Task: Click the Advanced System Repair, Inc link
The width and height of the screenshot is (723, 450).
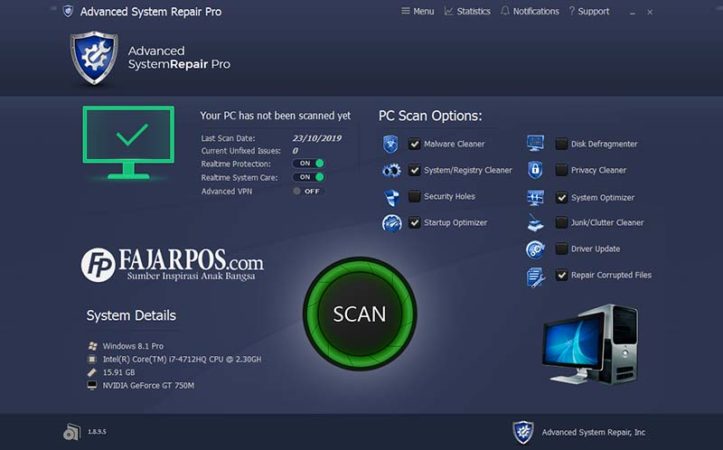Action: point(593,432)
